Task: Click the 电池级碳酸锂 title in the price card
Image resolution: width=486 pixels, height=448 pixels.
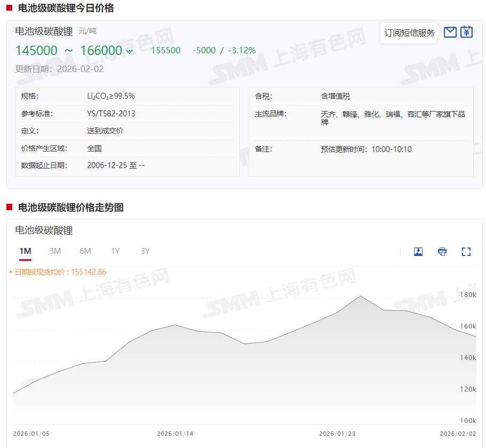Action: tap(44, 31)
